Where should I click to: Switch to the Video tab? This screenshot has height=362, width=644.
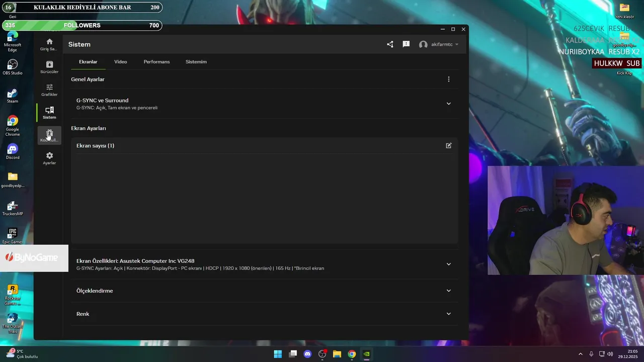pyautogui.click(x=120, y=62)
